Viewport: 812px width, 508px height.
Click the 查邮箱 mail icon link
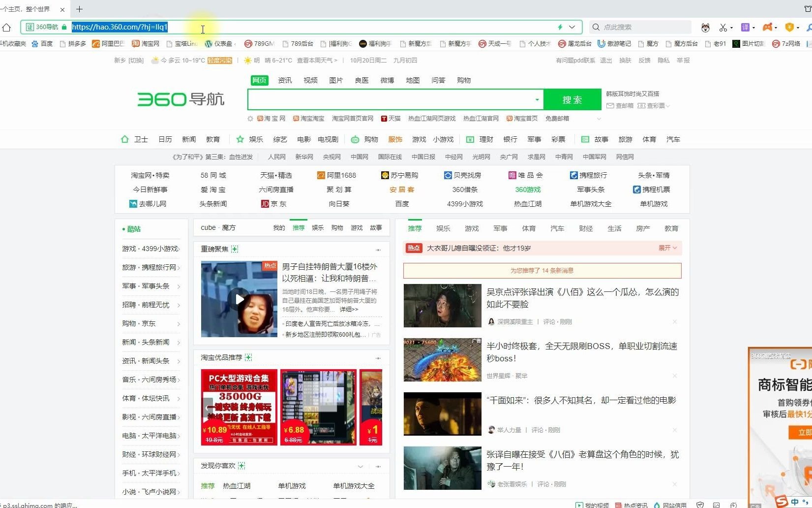[620, 106]
